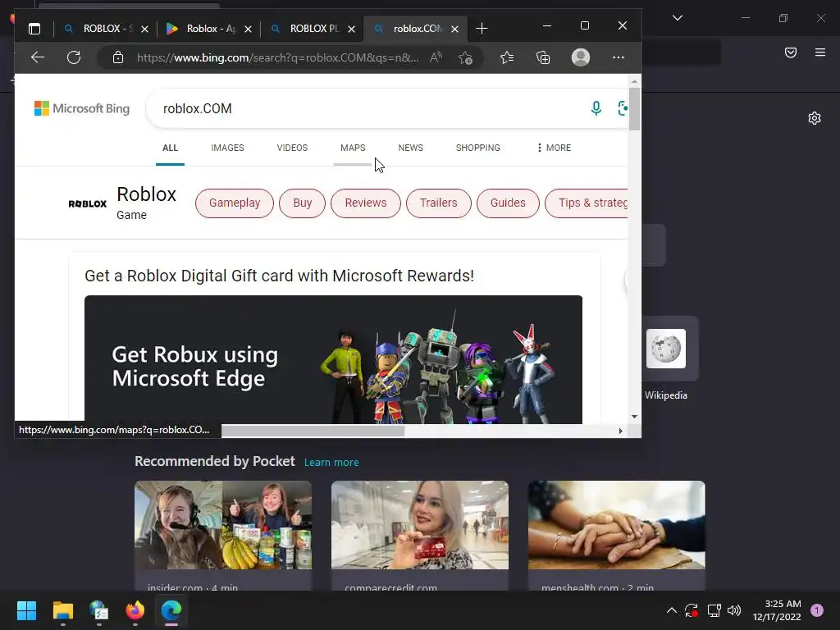Click the Roblox game logo
The width and height of the screenshot is (840, 630).
pos(87,203)
